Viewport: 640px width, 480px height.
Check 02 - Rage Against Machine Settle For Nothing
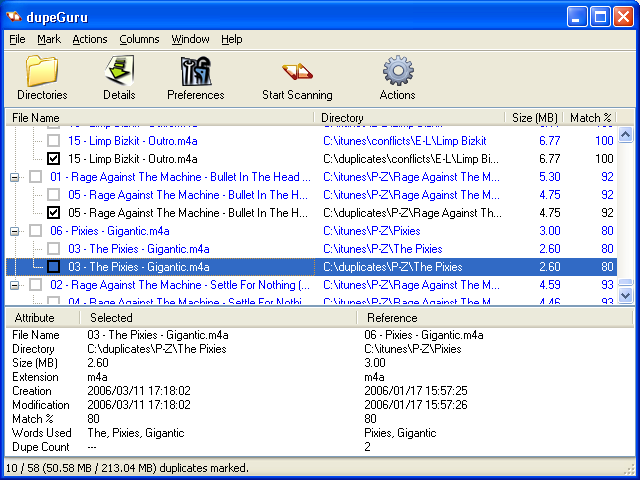click(36, 284)
